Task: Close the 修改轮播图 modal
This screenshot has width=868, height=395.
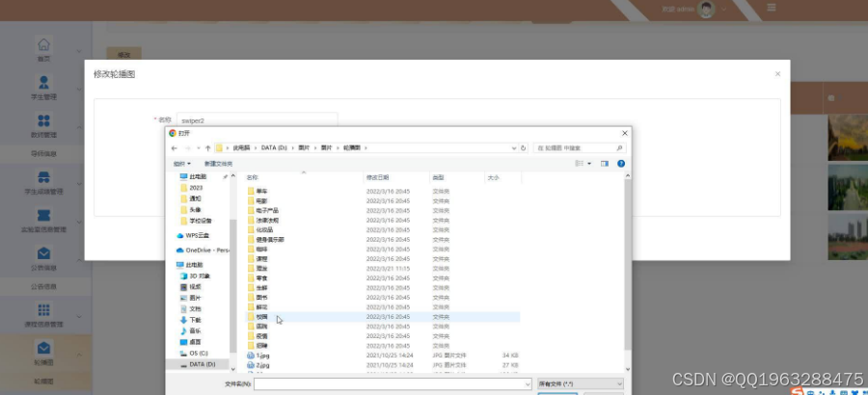Action: [x=777, y=73]
